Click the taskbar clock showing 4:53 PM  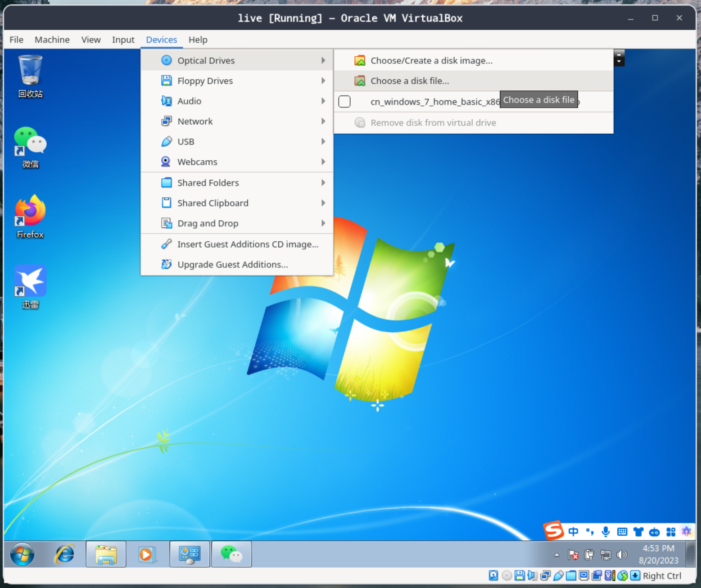coord(658,554)
